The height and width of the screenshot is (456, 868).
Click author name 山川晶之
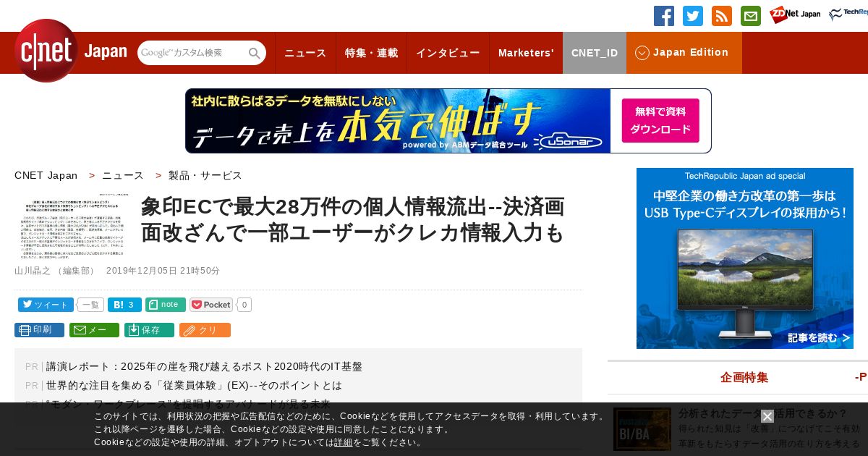(33, 271)
